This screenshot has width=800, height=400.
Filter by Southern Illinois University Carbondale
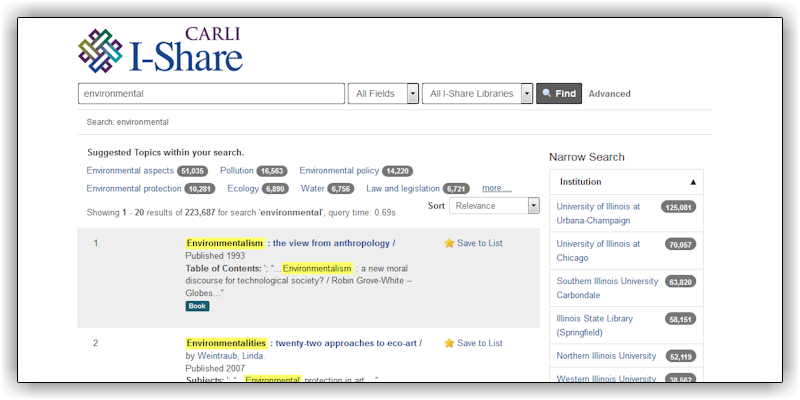[x=607, y=288]
